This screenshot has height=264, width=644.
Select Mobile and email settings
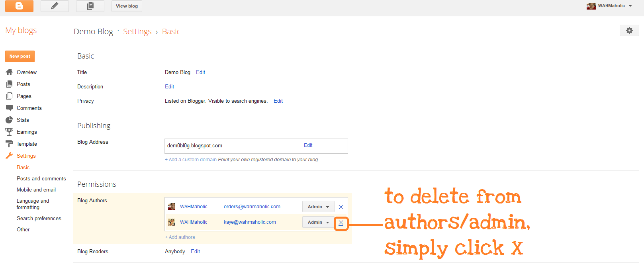point(36,190)
